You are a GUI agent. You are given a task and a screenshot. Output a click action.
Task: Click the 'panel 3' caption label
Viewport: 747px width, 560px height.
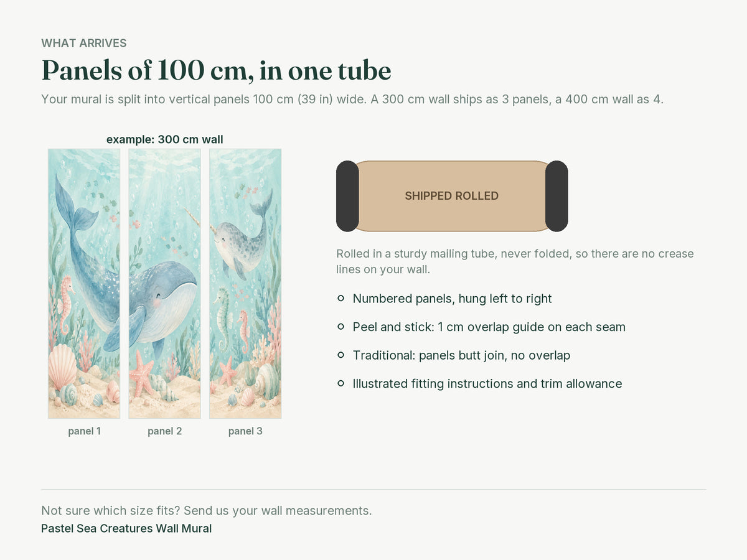pyautogui.click(x=245, y=431)
